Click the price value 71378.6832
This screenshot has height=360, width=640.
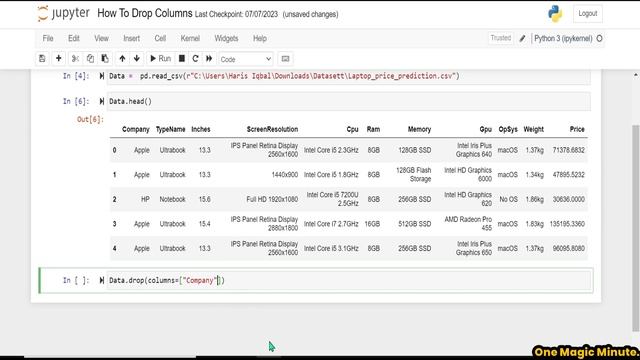coord(569,150)
